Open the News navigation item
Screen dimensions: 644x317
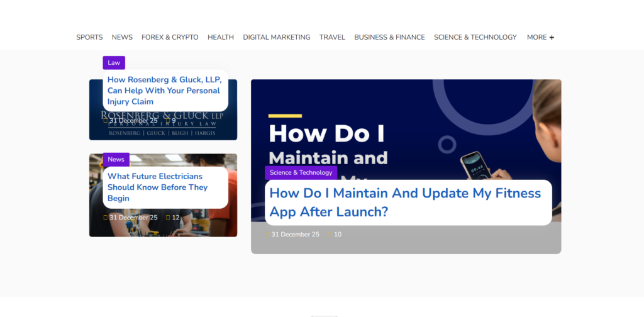coord(122,37)
